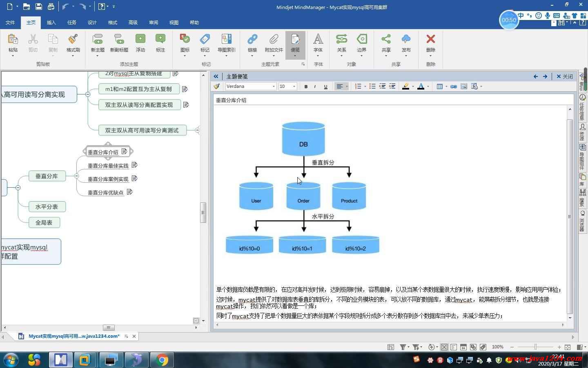Open the 文件 file menu

(x=11, y=22)
